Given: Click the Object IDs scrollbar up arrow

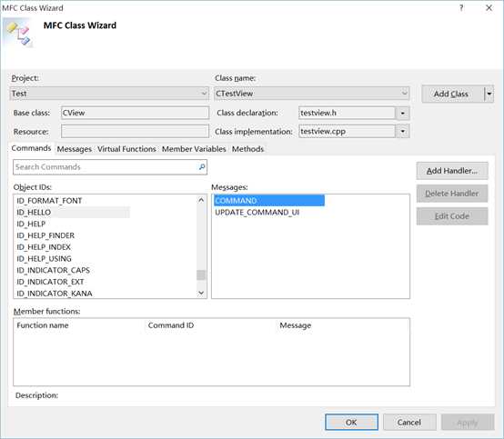Looking at the screenshot, I should point(201,200).
